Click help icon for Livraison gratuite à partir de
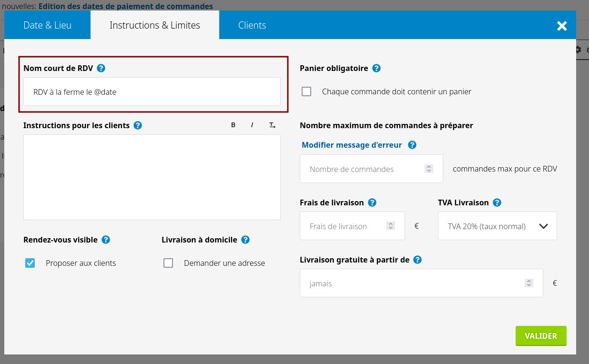 coord(417,260)
